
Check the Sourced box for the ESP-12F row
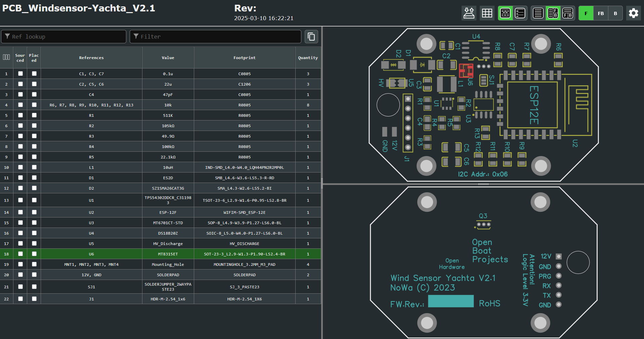[x=20, y=212]
